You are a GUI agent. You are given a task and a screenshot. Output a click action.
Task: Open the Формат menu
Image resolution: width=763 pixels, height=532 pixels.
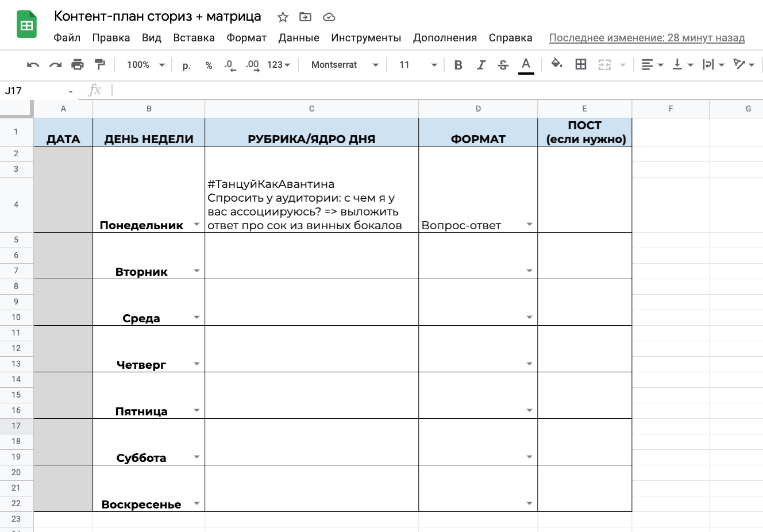[x=246, y=38]
